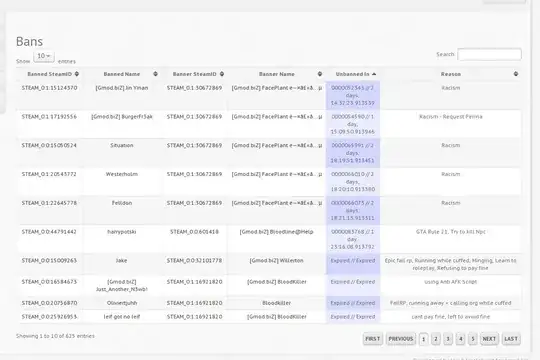Toggle Unbanned In ascending sort arrow
The image size is (540, 360).
pyautogui.click(x=374, y=74)
